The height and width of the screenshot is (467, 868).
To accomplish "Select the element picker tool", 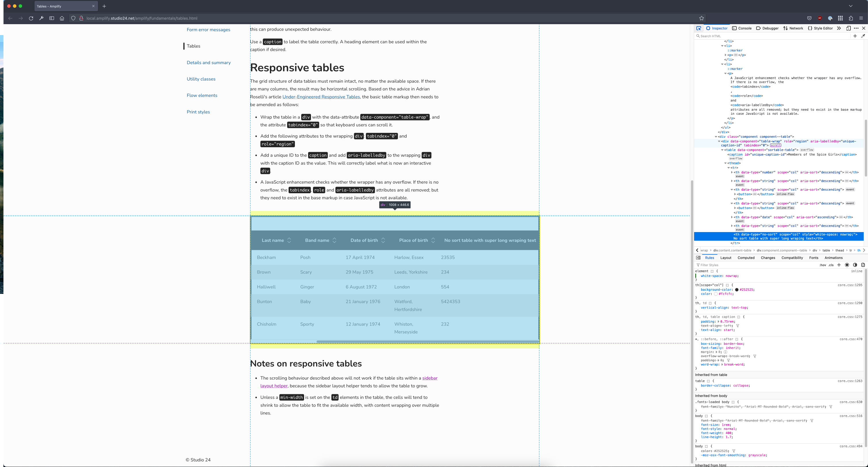I will 698,28.
